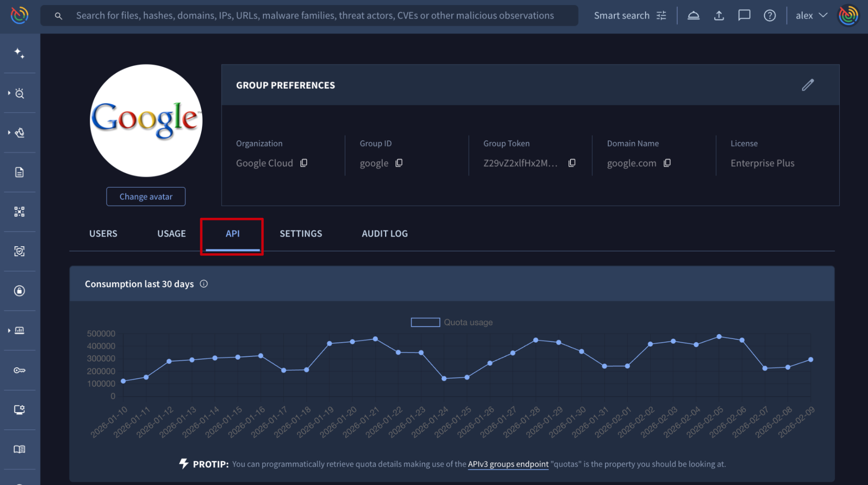Click the profile avatar in top-right corner
Image resolution: width=868 pixels, height=485 pixels.
(848, 16)
